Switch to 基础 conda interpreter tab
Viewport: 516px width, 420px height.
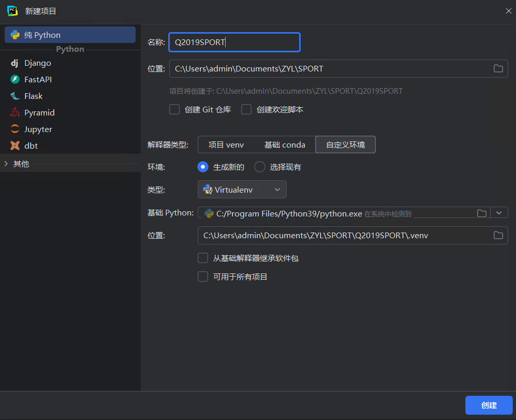pyautogui.click(x=285, y=145)
